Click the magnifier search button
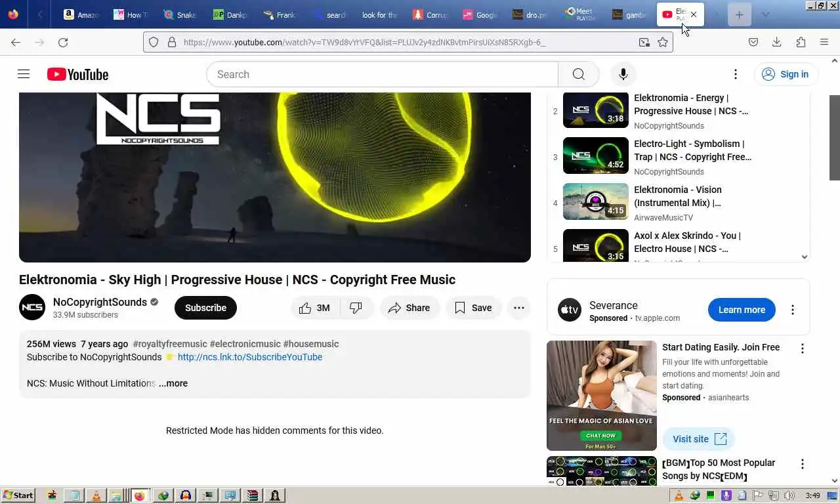Viewport: 840px width, 504px height. click(578, 74)
